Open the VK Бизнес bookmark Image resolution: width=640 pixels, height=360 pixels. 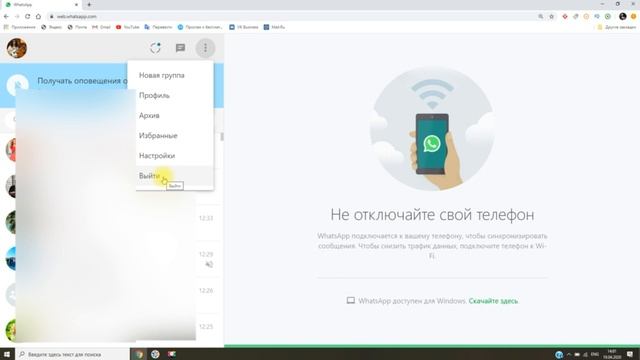(244, 27)
